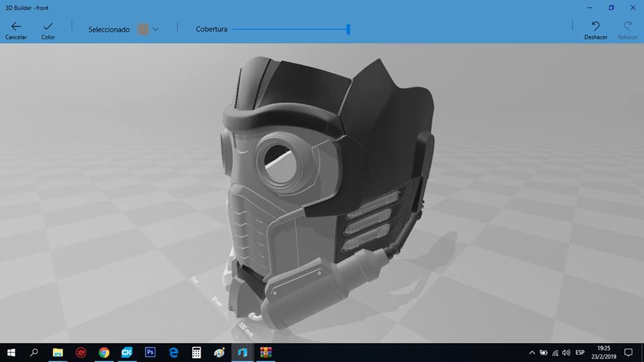Click the Deshacer undo icon
The image size is (644, 362).
click(x=596, y=27)
